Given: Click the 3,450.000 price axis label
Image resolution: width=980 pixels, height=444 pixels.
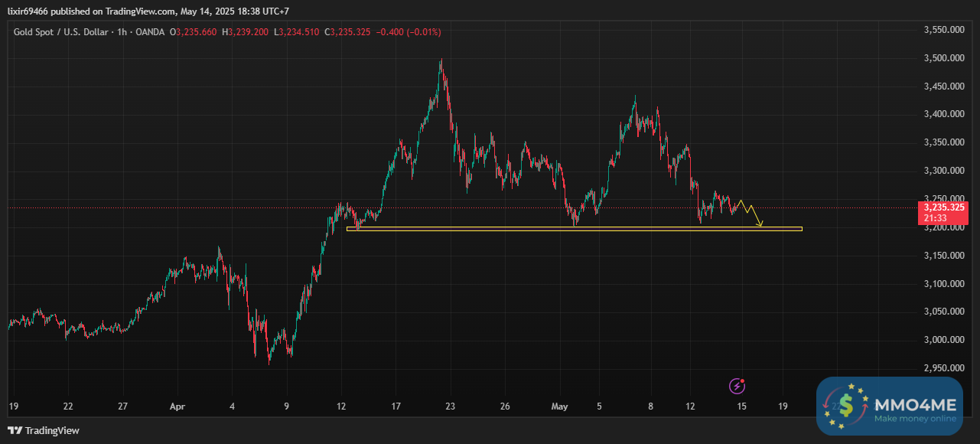Looking at the screenshot, I should (943, 87).
